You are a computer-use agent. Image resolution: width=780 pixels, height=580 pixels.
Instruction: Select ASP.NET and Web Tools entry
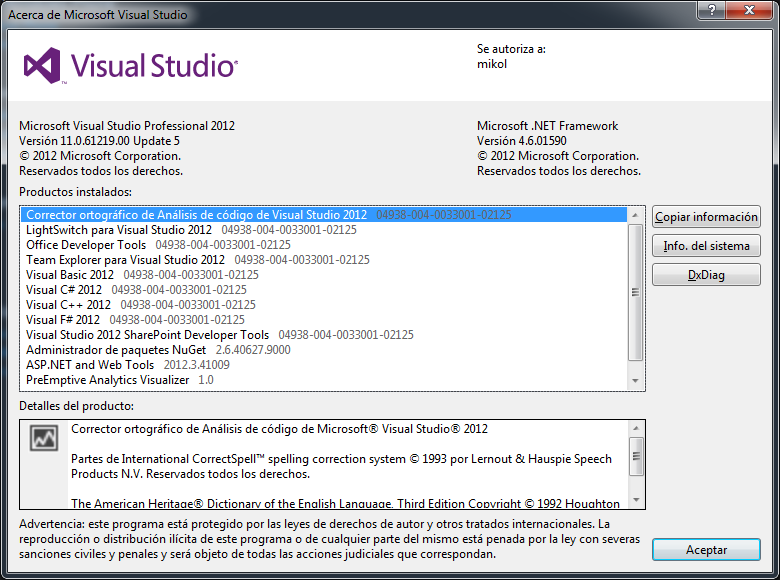tap(324, 365)
